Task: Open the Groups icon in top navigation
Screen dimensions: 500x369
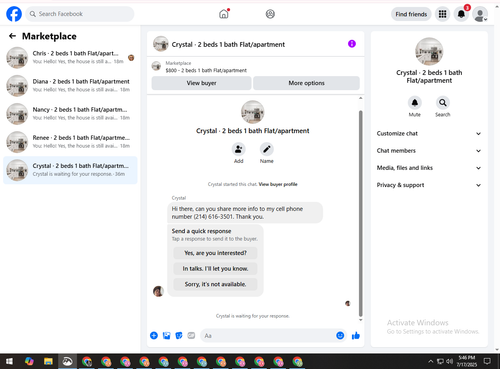Action: [x=270, y=14]
